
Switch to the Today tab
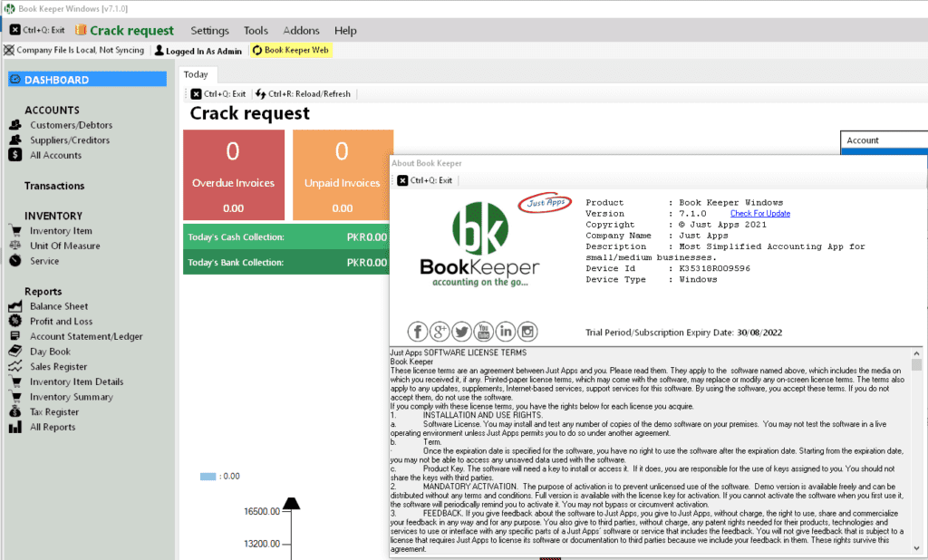[195, 74]
